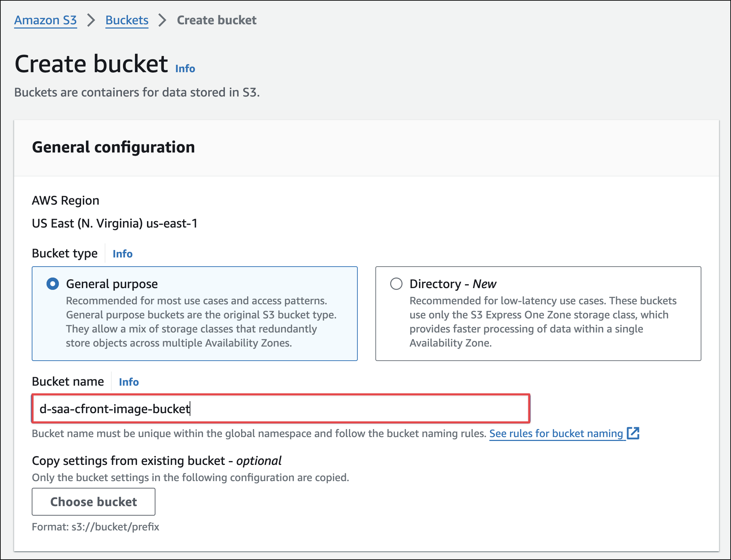Click chevron between Amazon S3 and Buckets
Viewport: 731px width, 560px height.
[x=91, y=20]
